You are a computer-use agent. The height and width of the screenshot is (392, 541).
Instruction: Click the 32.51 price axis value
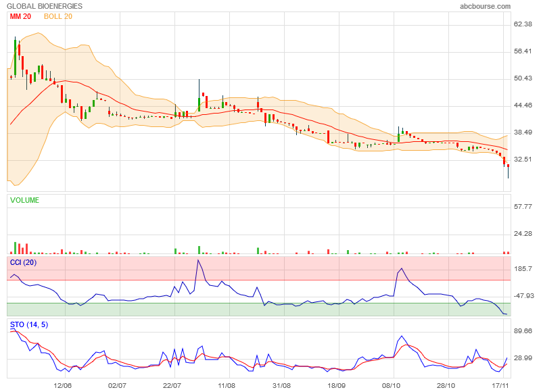(523, 160)
